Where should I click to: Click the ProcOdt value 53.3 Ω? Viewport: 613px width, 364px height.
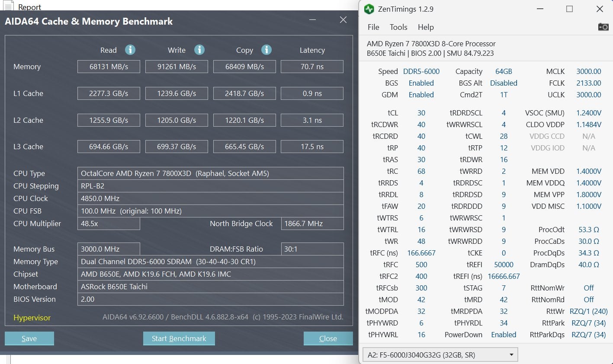[589, 230]
